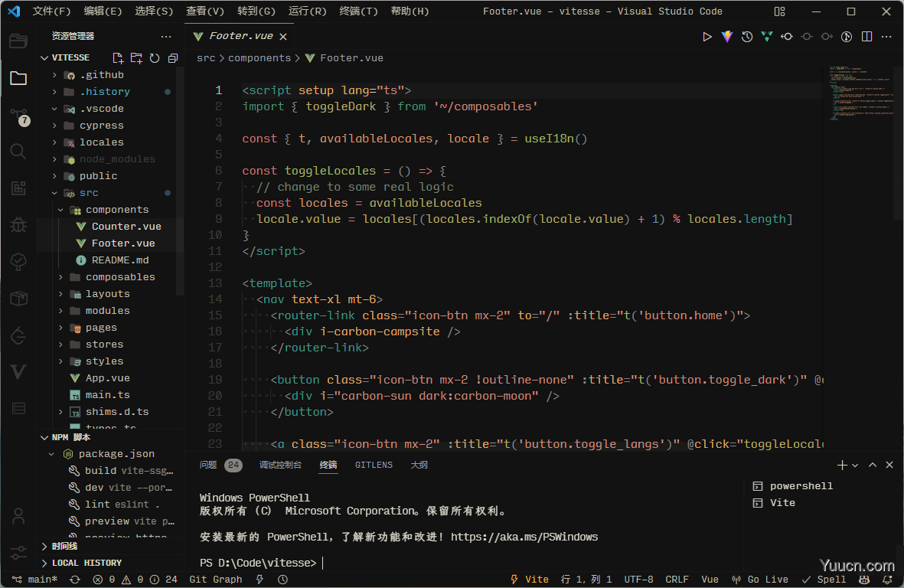Open the Explorer view in activity bar

[18, 78]
